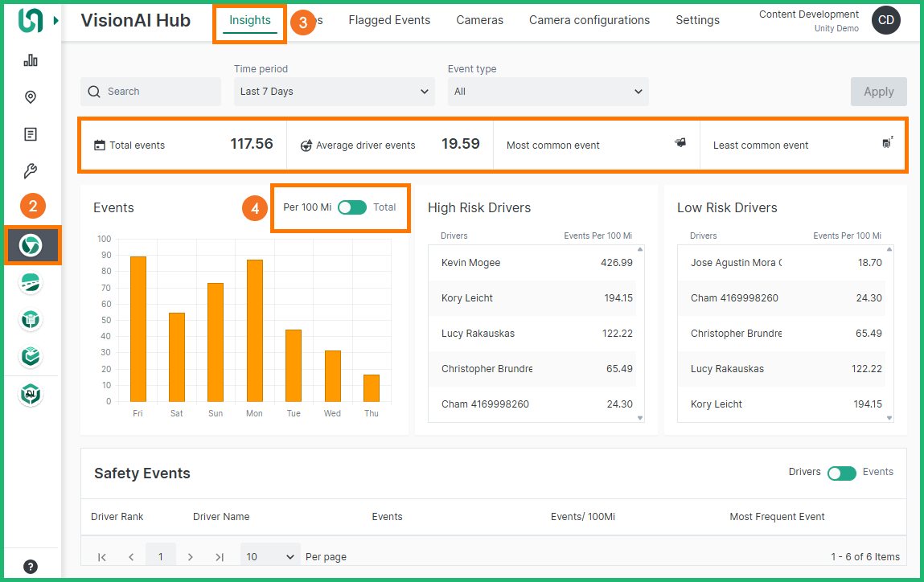Click inside the Search input field
Image resolution: width=924 pixels, height=582 pixels.
[x=150, y=91]
